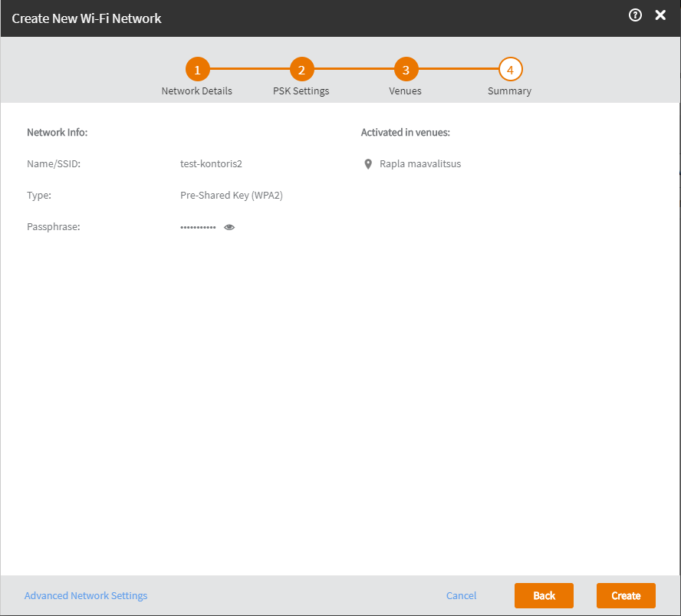Cancel the network creation
This screenshot has width=681, height=616.
tap(461, 595)
